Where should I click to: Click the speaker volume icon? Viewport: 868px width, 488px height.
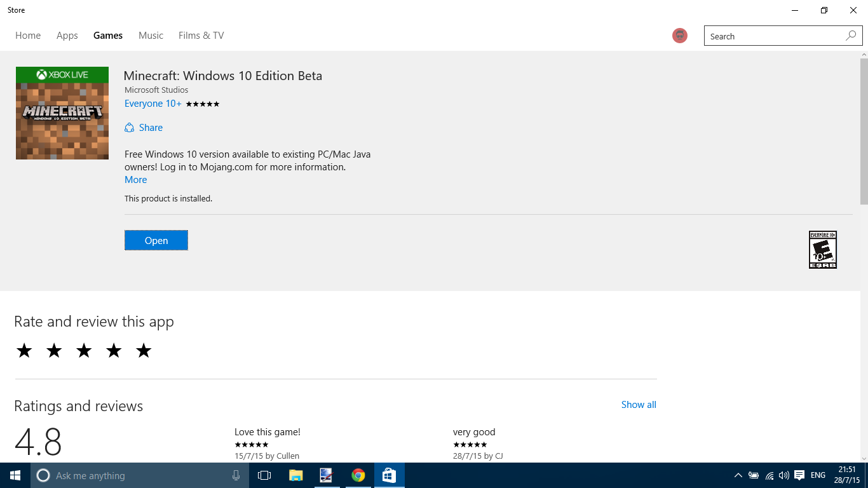[783, 475]
